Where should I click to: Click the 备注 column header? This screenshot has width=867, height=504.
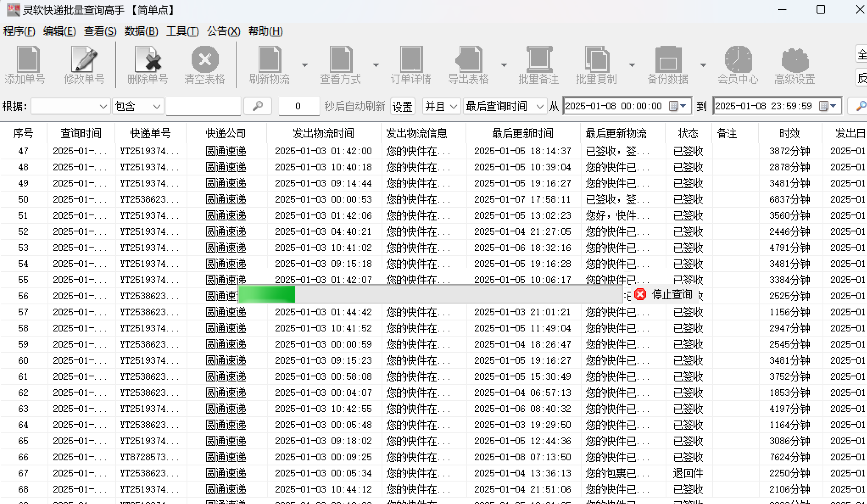(735, 134)
